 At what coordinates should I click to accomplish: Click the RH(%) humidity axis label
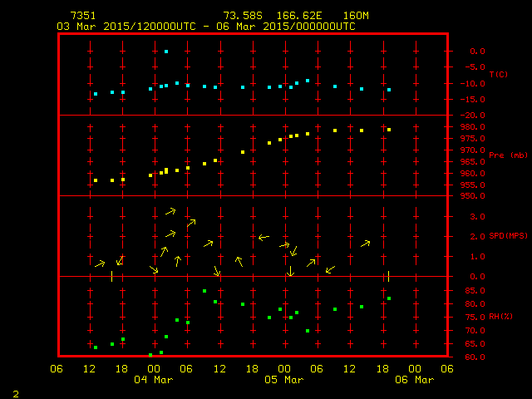point(500,317)
